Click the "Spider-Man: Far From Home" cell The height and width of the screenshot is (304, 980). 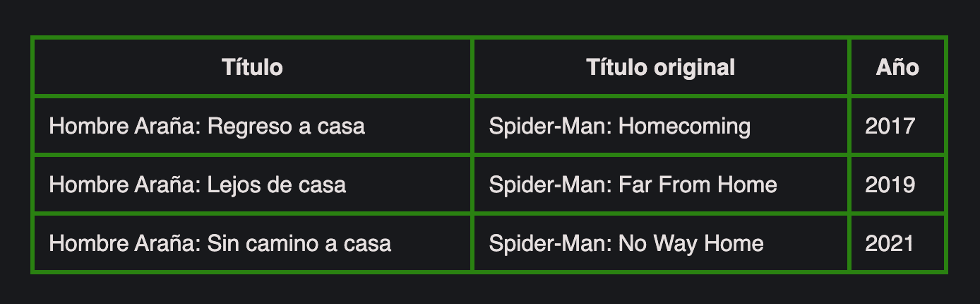633,185
